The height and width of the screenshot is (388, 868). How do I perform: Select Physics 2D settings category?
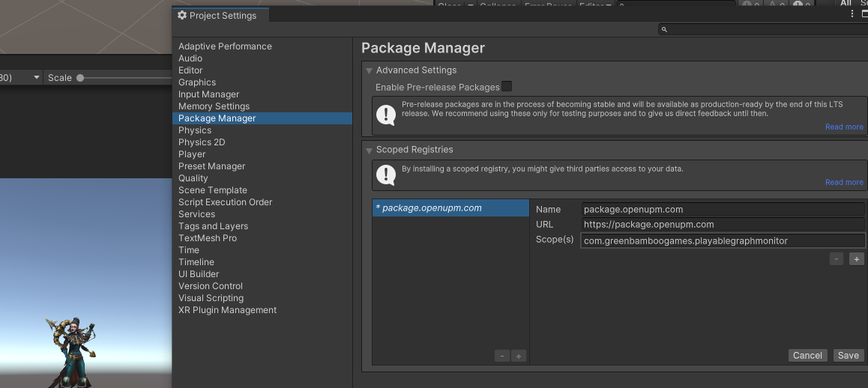click(202, 142)
